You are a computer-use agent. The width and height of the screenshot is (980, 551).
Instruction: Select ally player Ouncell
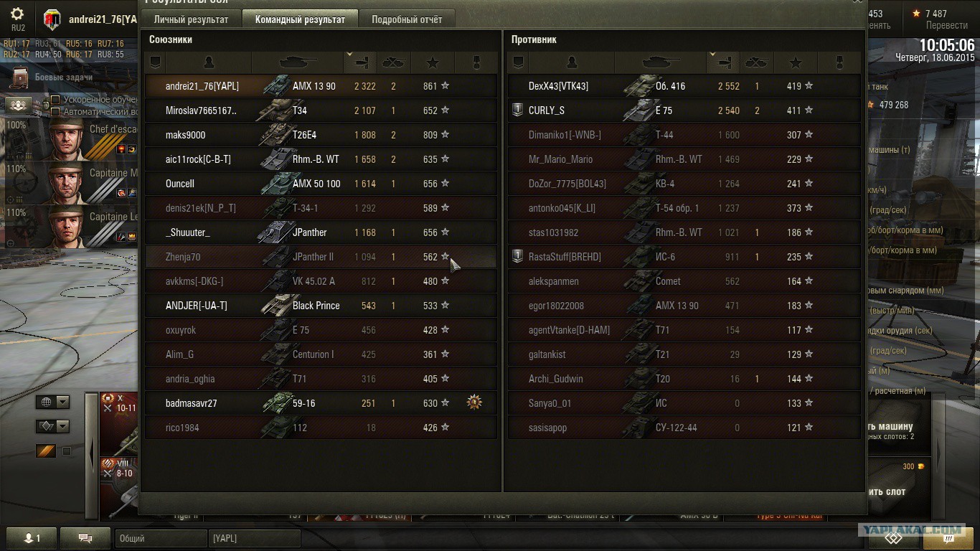click(321, 184)
